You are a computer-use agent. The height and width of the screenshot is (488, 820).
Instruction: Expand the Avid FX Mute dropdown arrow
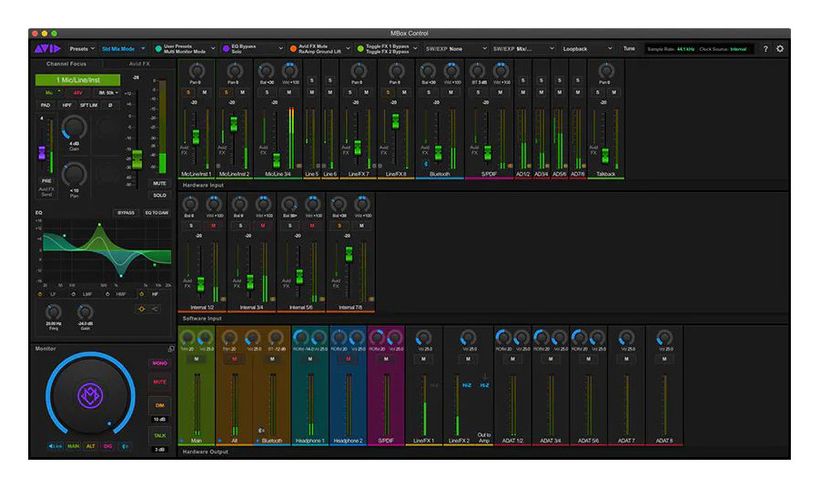point(348,49)
